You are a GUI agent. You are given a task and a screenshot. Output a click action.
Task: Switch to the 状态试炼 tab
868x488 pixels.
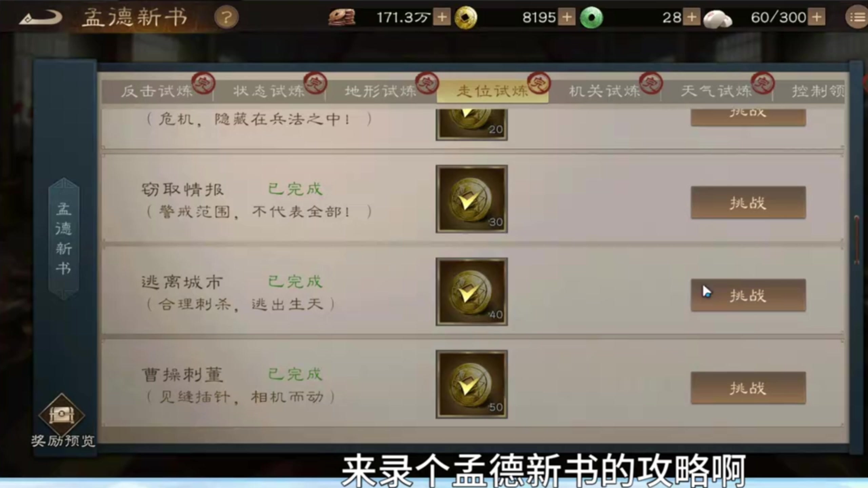pos(269,91)
